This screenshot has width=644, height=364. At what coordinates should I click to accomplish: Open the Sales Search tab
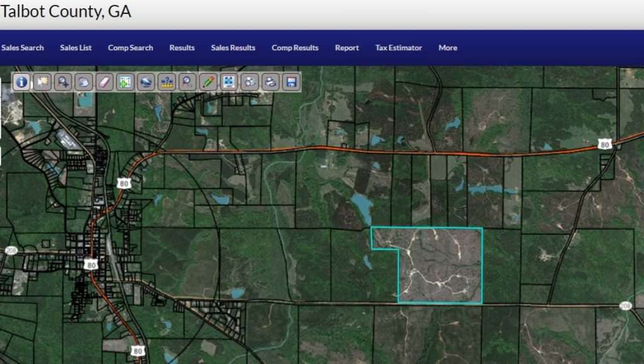tap(22, 48)
